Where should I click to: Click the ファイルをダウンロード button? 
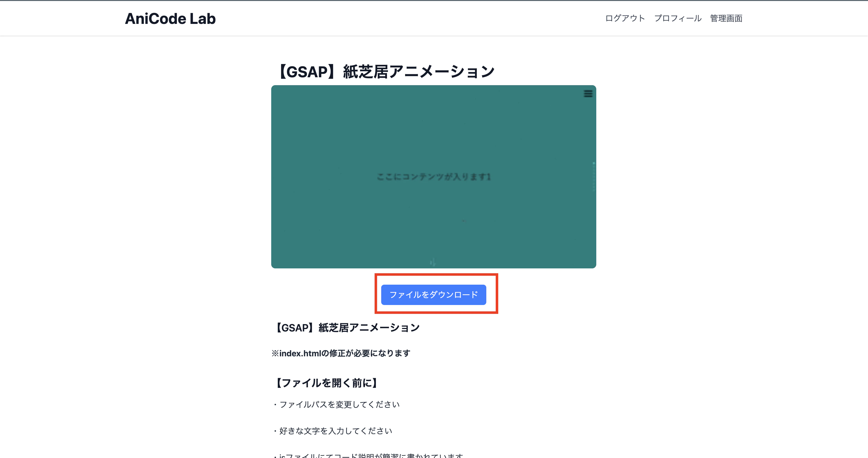(434, 295)
